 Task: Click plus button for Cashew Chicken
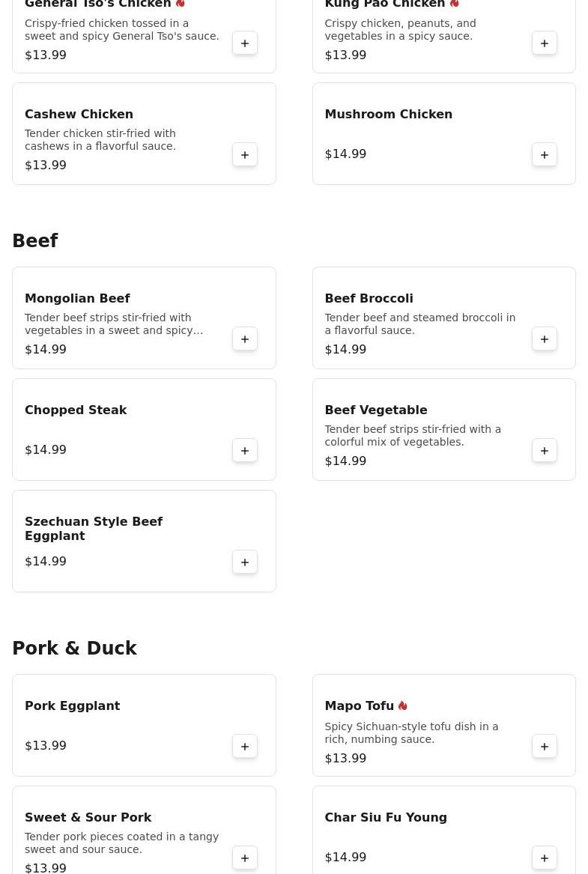[245, 155]
